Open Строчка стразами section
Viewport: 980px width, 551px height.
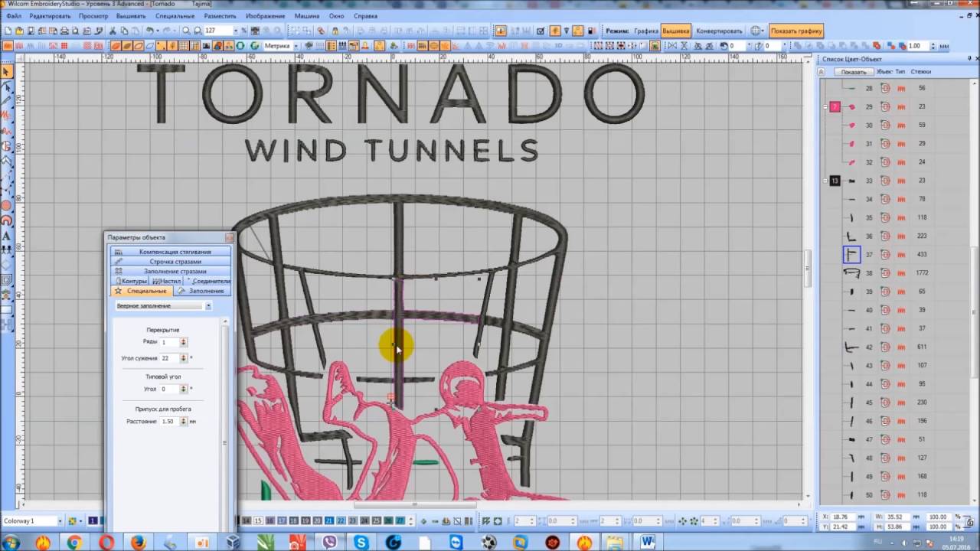(171, 262)
